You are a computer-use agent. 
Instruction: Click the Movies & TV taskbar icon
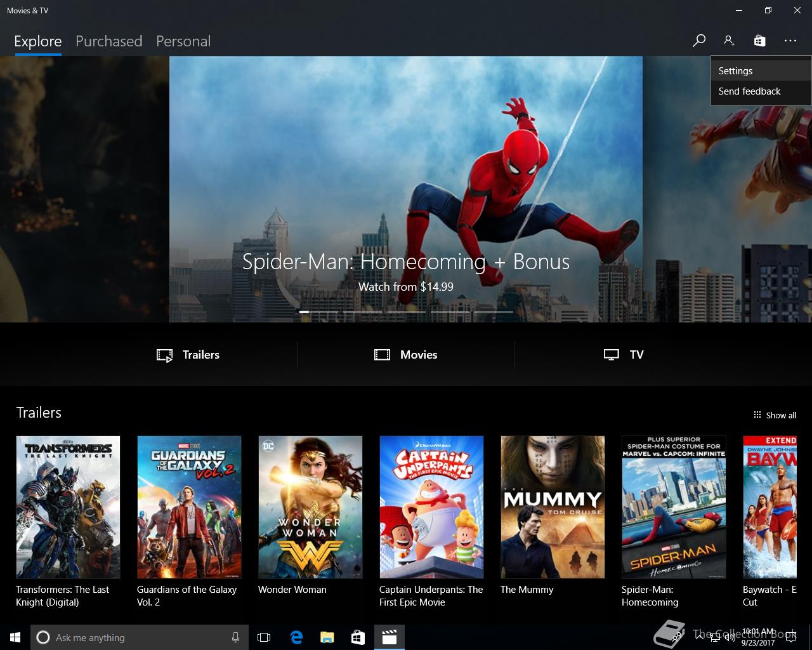[390, 637]
